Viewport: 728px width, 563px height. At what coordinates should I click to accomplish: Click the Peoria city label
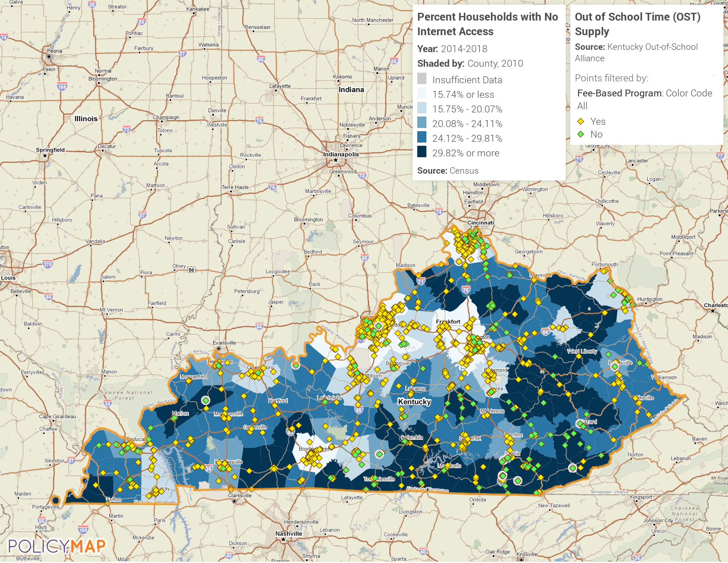(54, 51)
